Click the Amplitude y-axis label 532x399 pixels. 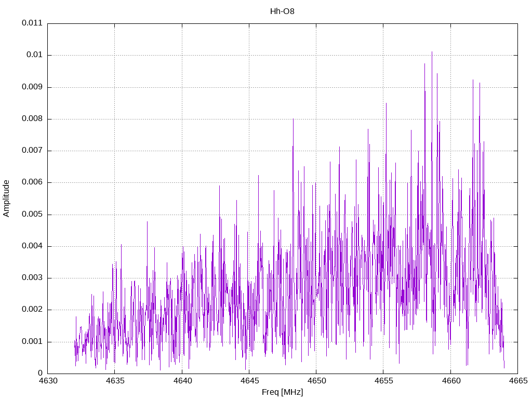click(7, 198)
